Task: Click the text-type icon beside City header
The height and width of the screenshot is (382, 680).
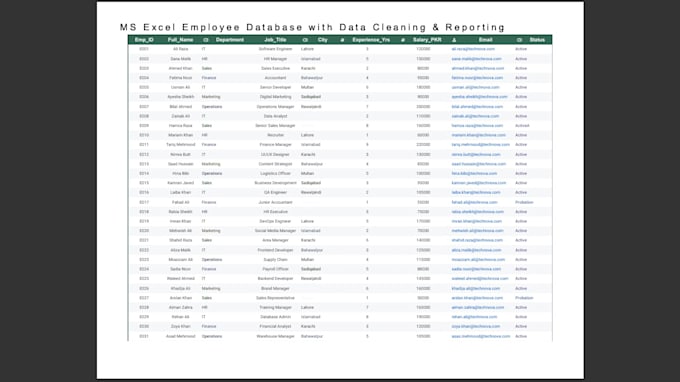Action: click(305, 40)
